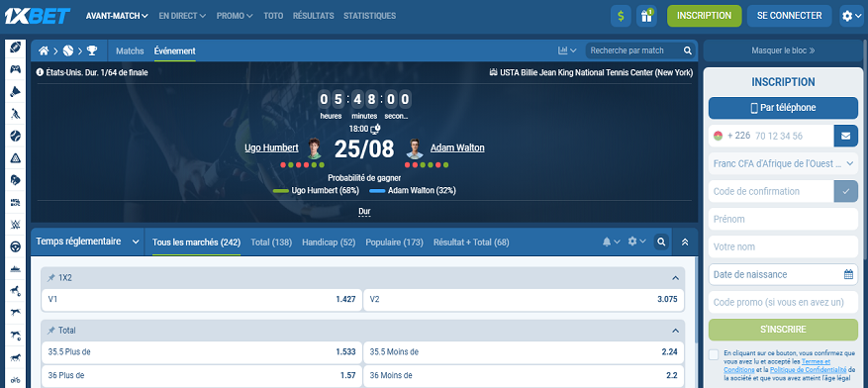Switch to Résultat + Total (68) tab
Screen dimensions: 868x388
pos(471,242)
